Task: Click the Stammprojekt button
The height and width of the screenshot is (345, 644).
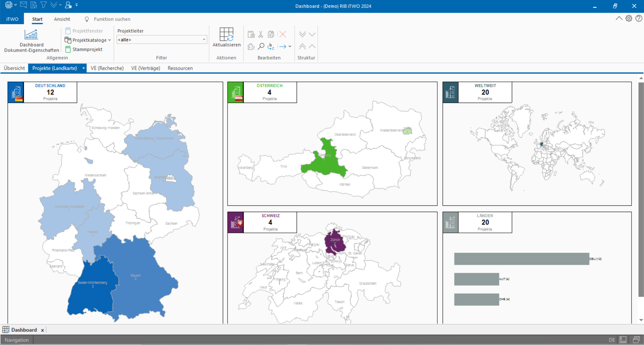Action: [84, 49]
